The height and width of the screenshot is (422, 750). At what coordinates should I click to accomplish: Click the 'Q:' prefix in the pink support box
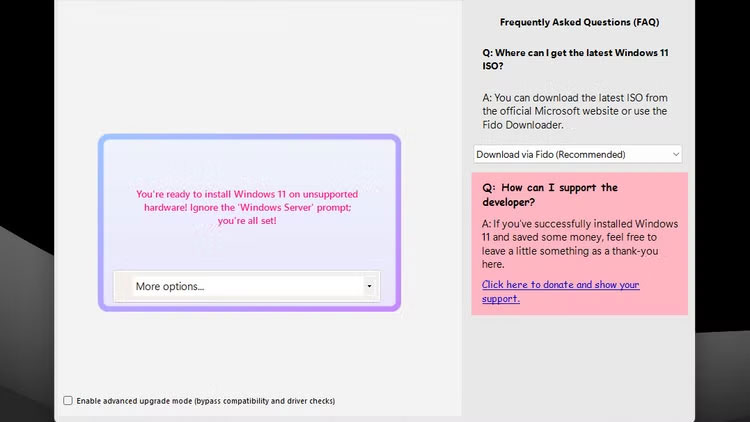point(488,187)
